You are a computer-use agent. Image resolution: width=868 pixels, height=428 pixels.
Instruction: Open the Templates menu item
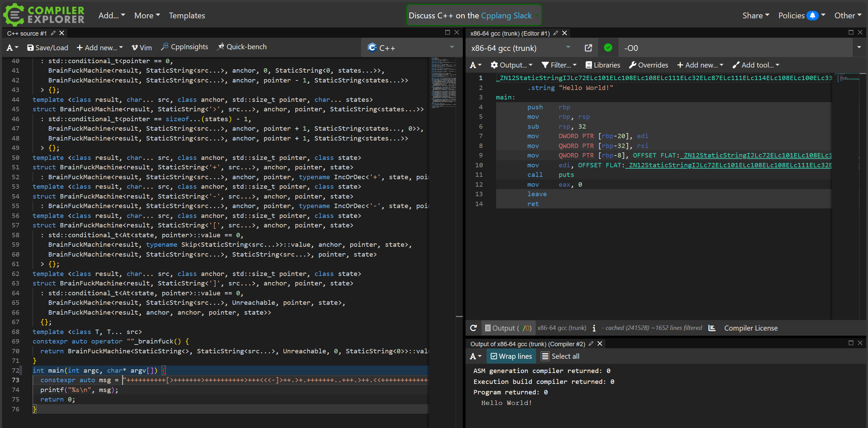pos(187,16)
